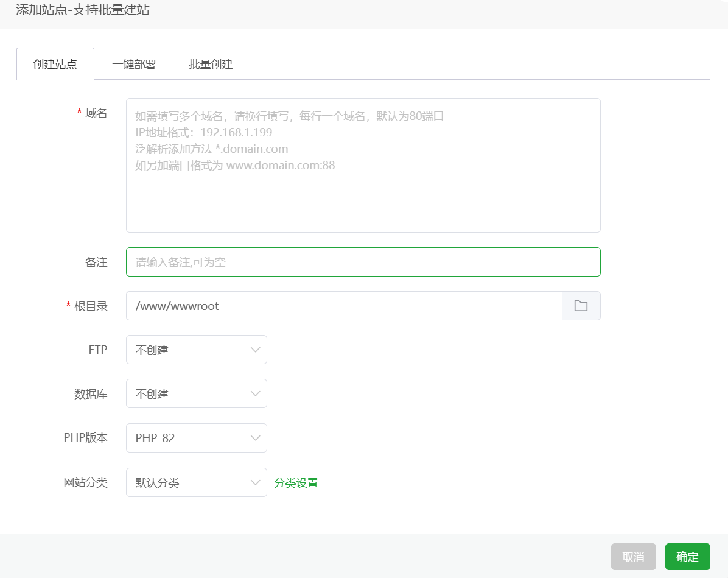Select the 创建站点 tab

pos(55,63)
